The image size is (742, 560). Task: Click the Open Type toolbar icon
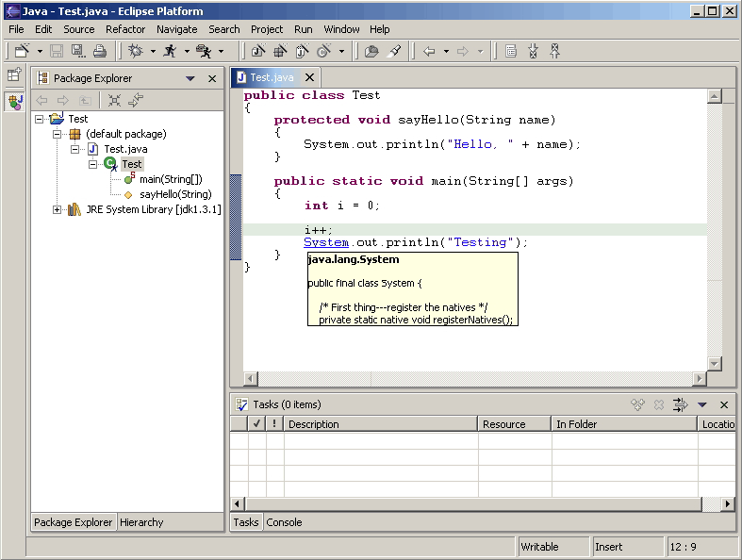pos(372,51)
